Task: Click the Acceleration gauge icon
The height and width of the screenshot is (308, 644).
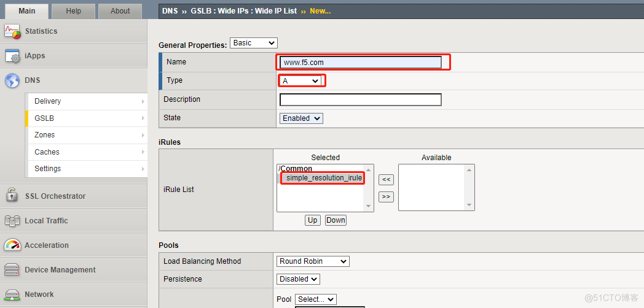Action: click(x=12, y=245)
